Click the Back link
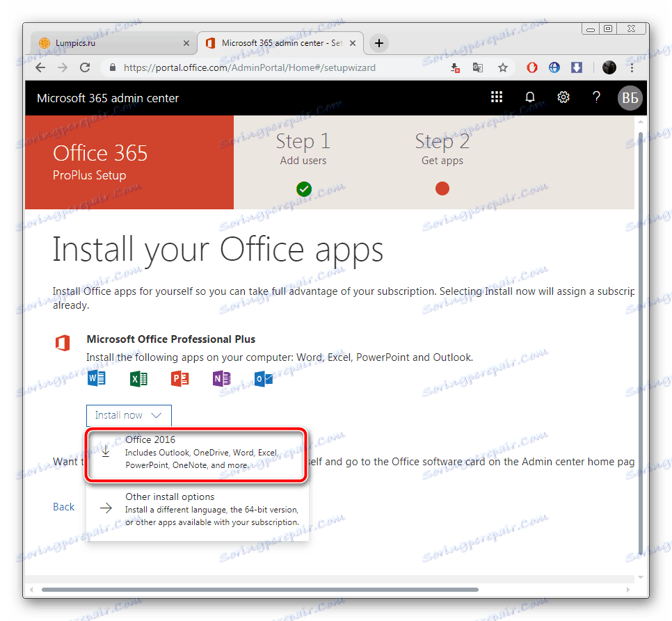Image resolution: width=672 pixels, height=621 pixels. tap(63, 507)
